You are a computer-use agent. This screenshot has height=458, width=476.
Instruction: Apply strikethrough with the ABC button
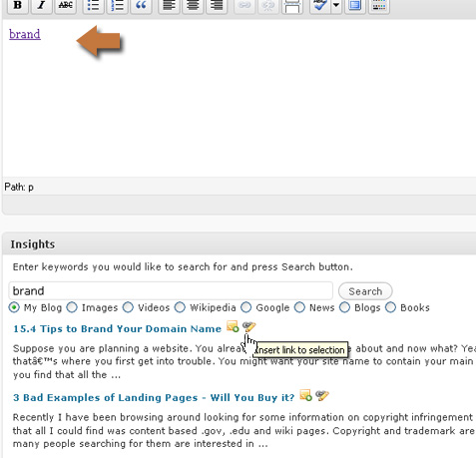pyautogui.click(x=65, y=6)
